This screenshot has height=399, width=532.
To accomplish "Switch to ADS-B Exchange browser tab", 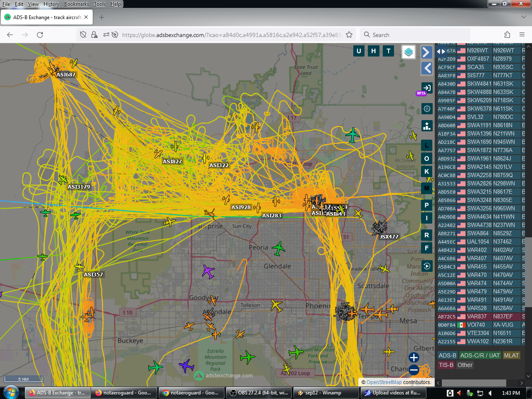I will pos(47,17).
